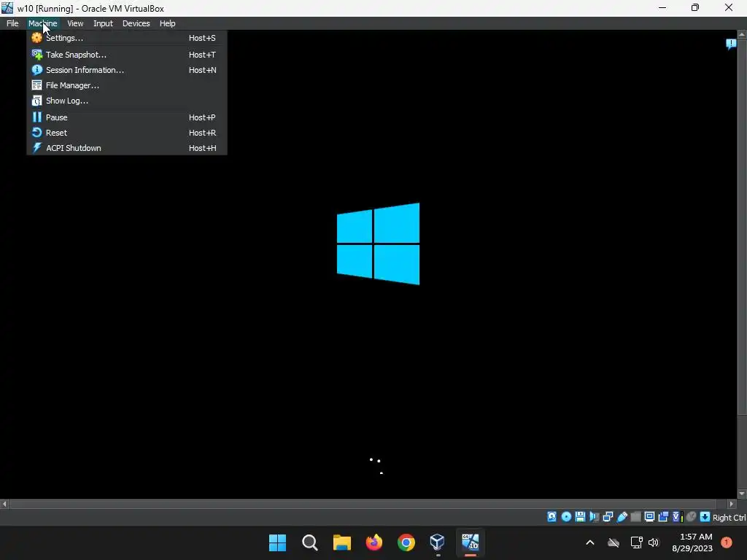
Task: Click the network tray icon
Action: [636, 542]
